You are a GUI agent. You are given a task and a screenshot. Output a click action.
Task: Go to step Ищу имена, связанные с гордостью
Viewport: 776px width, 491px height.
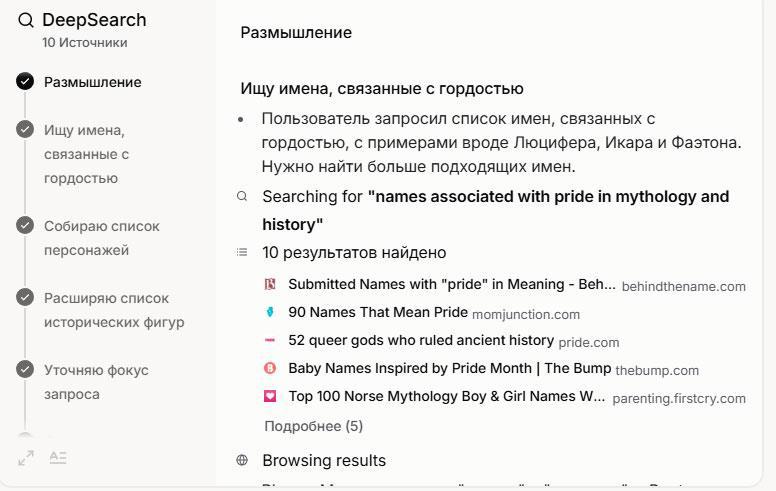pyautogui.click(x=87, y=154)
